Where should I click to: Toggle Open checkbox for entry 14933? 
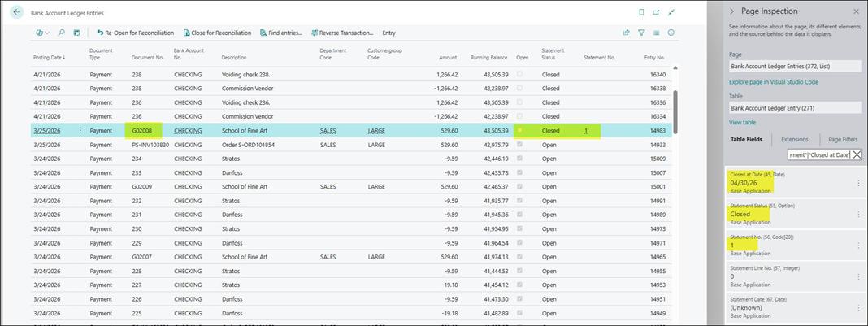point(519,145)
